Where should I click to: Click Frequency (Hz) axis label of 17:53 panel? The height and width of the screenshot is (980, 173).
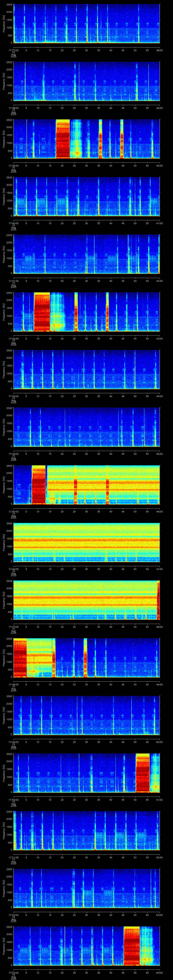pyautogui.click(x=4, y=946)
